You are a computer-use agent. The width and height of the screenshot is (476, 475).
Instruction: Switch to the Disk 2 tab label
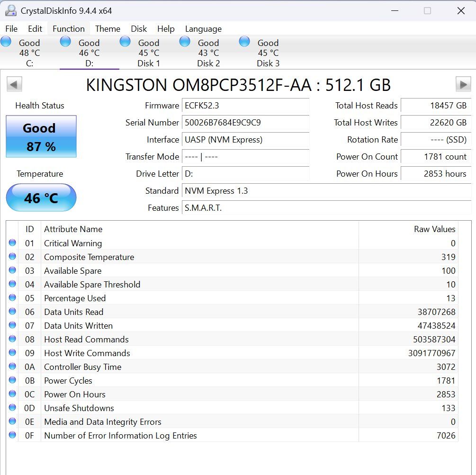pos(208,63)
